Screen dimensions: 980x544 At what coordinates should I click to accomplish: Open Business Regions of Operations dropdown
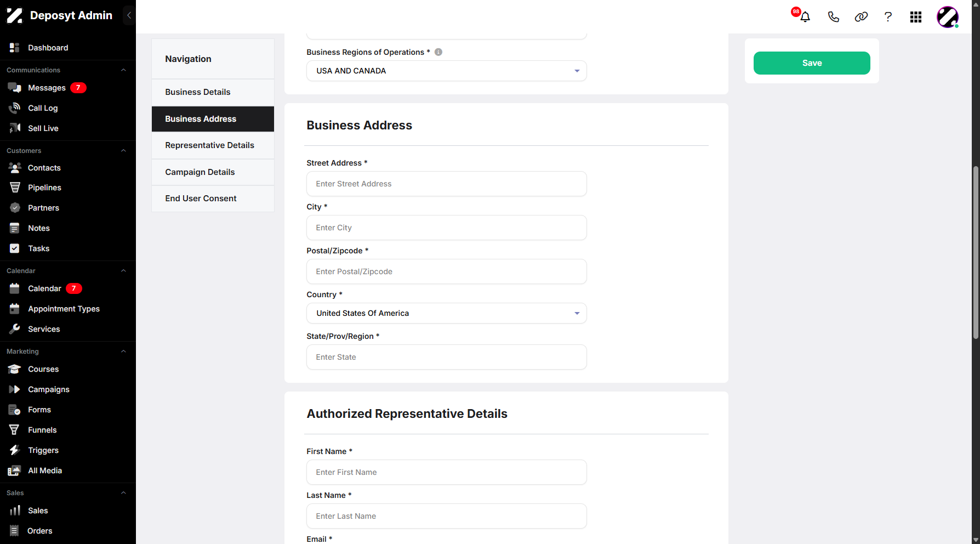click(x=447, y=71)
